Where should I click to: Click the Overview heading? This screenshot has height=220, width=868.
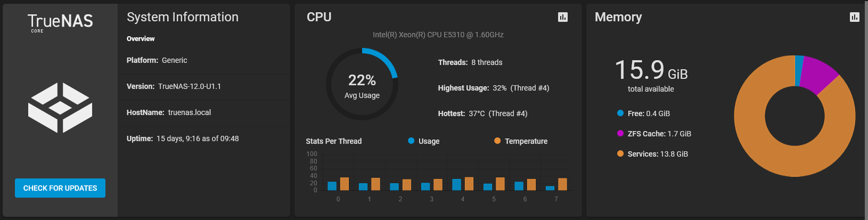(x=141, y=38)
